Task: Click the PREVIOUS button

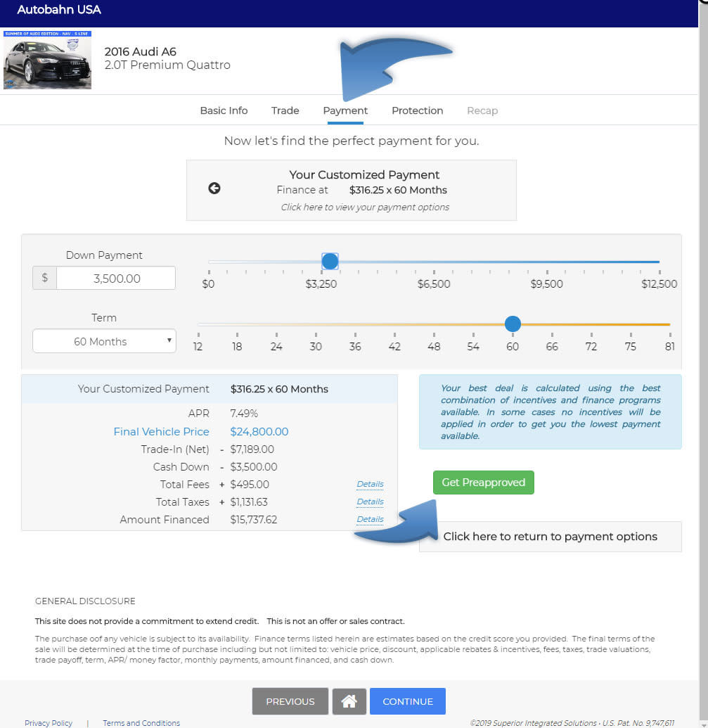Action: 290,701
